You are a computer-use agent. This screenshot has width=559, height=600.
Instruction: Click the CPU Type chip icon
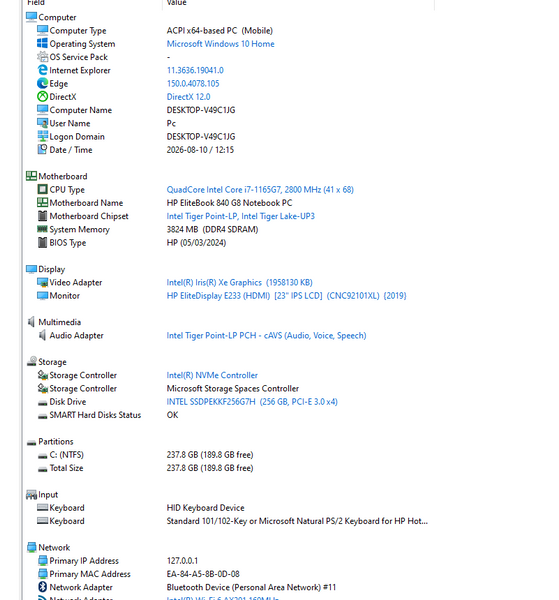click(42, 189)
